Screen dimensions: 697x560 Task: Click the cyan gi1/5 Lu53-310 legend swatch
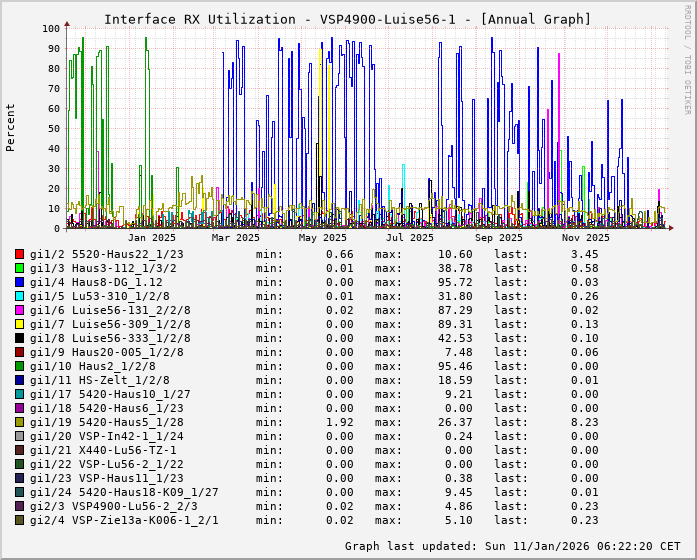pyautogui.click(x=20, y=296)
